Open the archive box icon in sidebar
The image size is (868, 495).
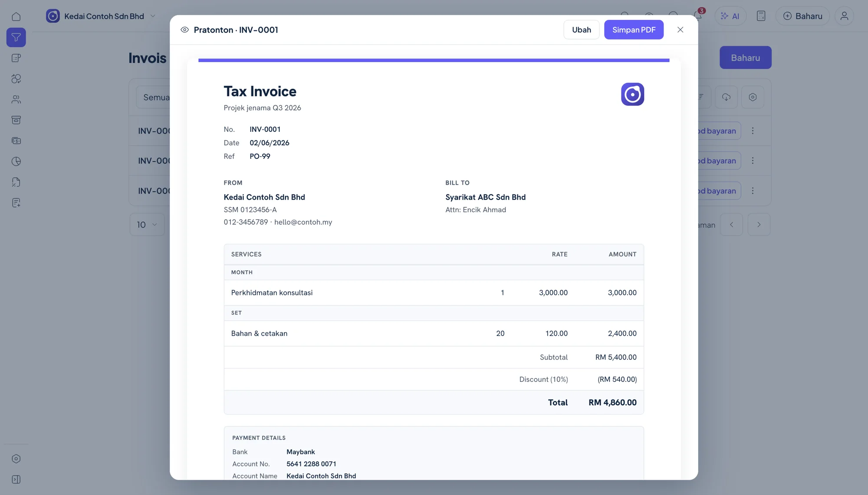16,120
